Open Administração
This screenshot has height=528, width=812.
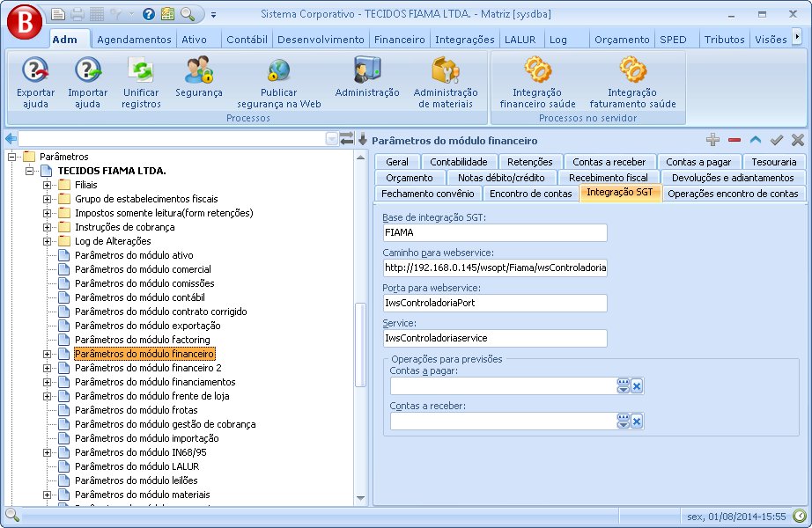point(367,77)
